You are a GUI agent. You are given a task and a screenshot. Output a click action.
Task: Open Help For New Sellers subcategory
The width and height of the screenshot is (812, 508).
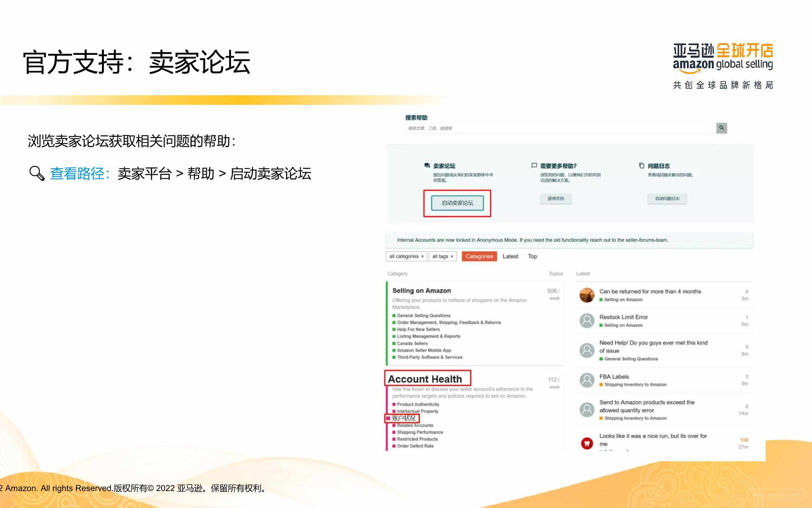pos(418,330)
